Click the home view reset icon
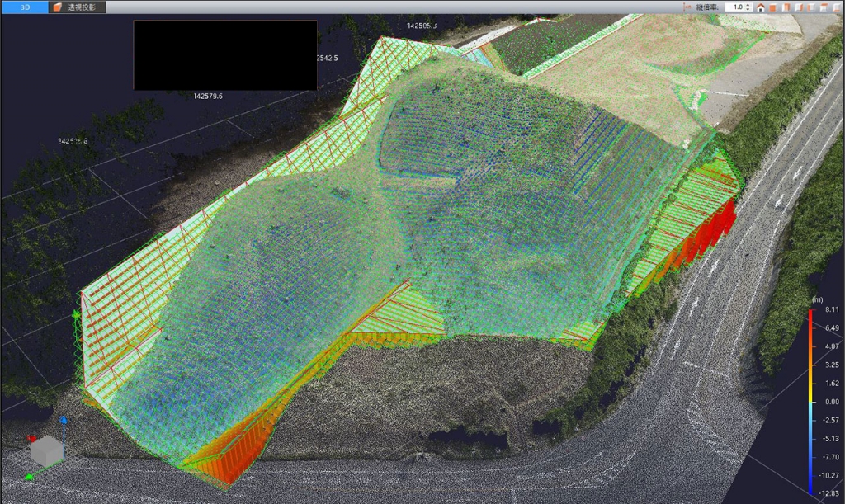This screenshot has height=504, width=845. click(x=760, y=7)
